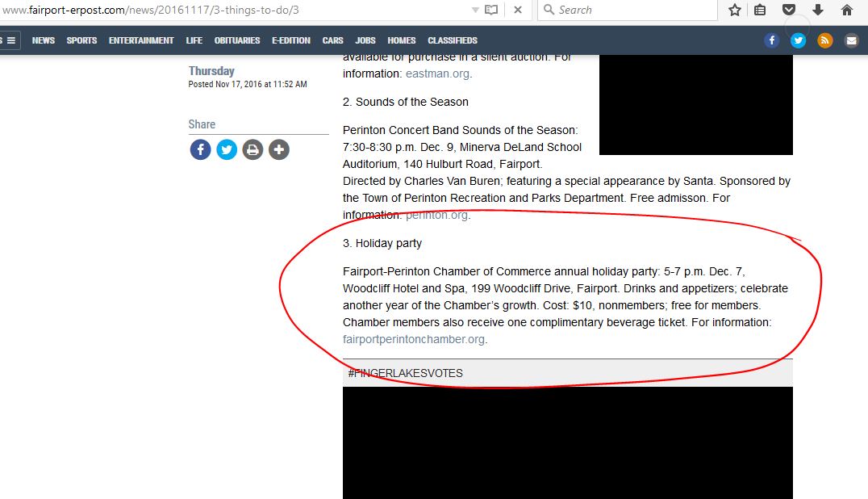Share the article on Facebook via the Share section
The width and height of the screenshot is (868, 499).
(200, 149)
